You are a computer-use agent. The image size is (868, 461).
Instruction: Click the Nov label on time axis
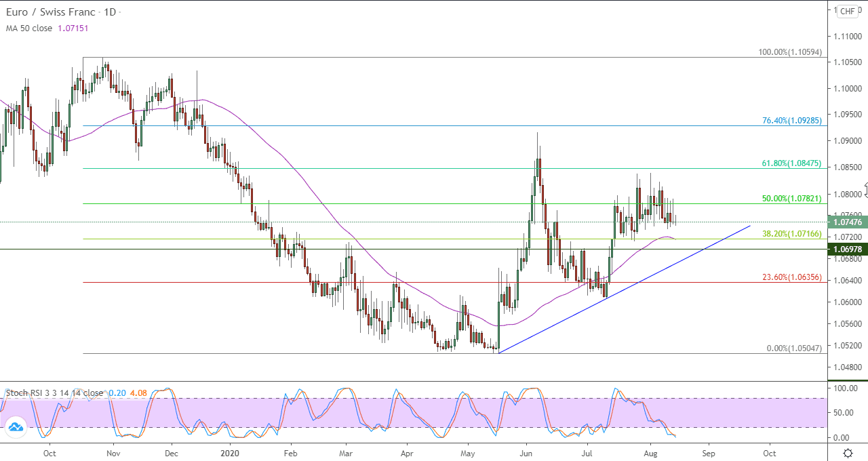(113, 453)
